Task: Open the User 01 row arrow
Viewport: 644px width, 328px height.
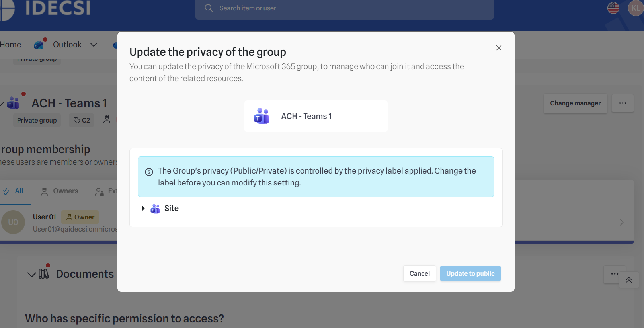Action: click(x=621, y=222)
